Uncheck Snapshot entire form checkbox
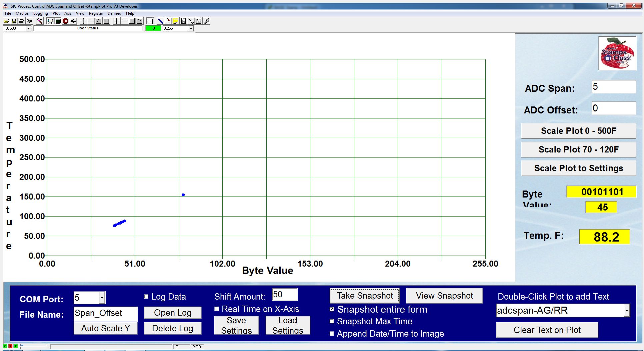The width and height of the screenshot is (644, 351). click(332, 309)
